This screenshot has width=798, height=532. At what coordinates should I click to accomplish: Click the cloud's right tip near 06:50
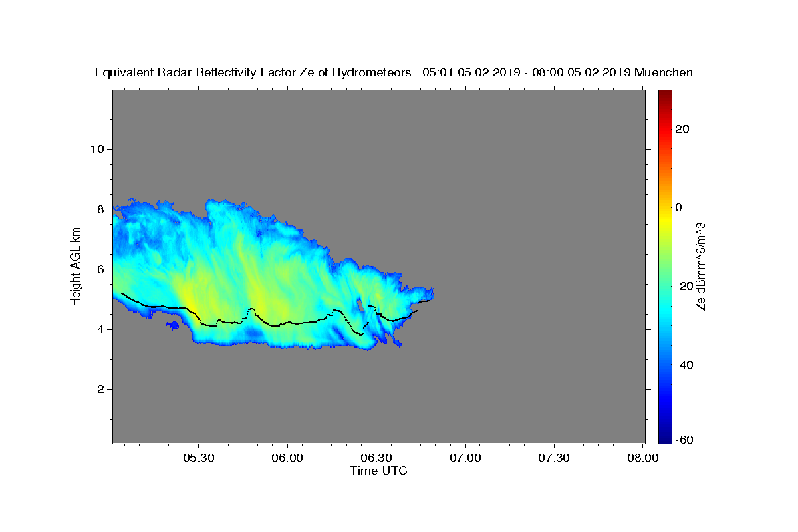(x=430, y=294)
